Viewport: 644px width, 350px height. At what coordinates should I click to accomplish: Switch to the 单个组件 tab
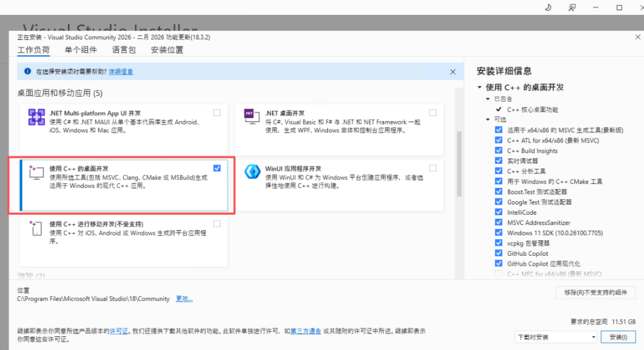coord(80,50)
